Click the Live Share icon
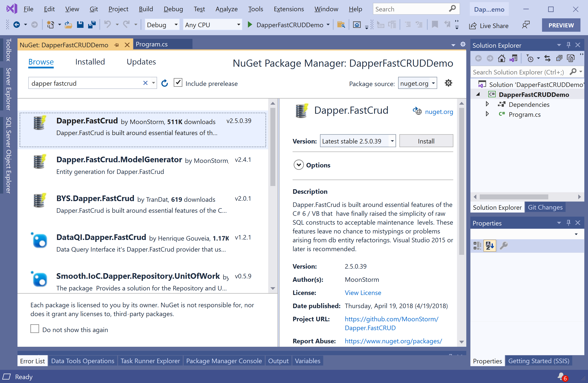 click(473, 26)
